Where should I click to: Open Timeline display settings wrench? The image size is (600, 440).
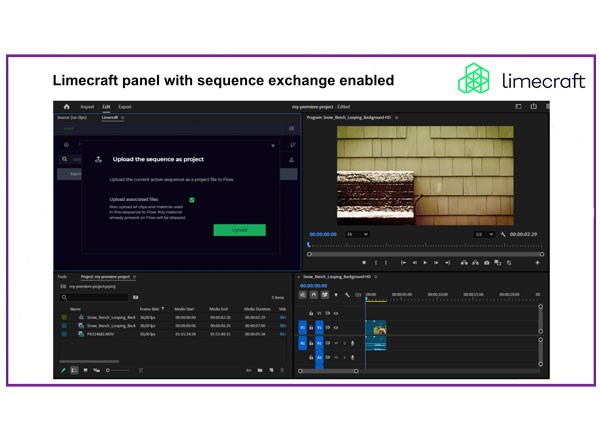347,295
